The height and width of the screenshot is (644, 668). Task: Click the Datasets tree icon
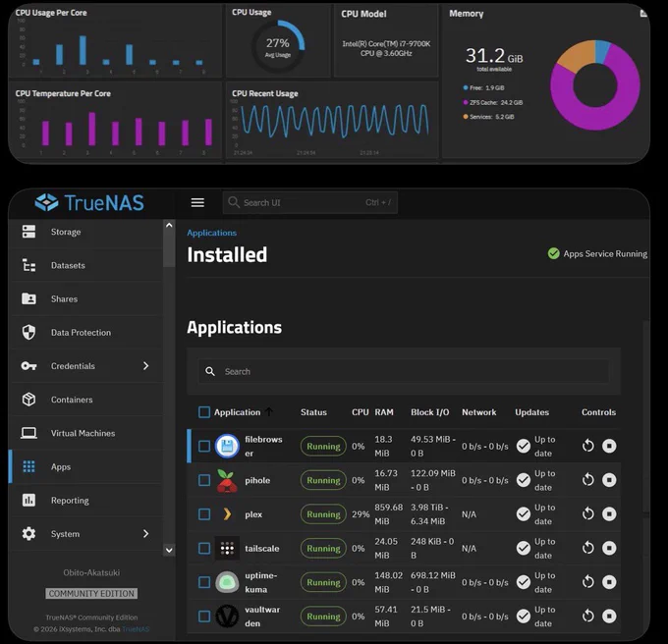pyautogui.click(x=28, y=265)
